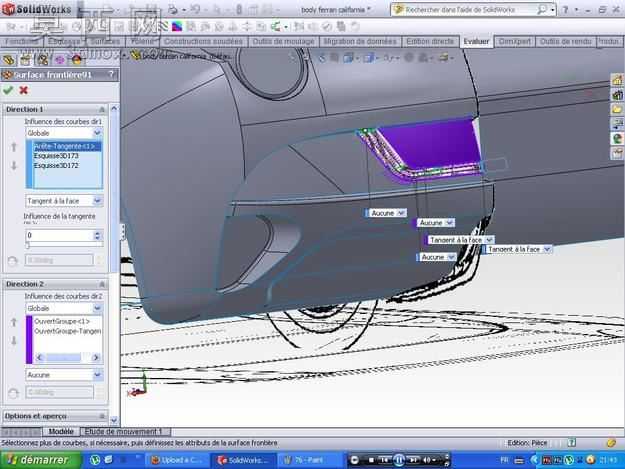Click the zebra stripes toolbar icon

163,27
